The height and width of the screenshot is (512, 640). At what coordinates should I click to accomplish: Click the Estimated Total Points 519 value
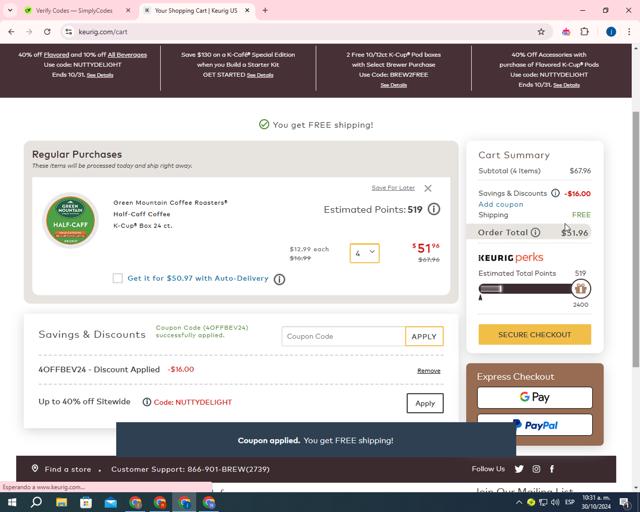click(580, 273)
